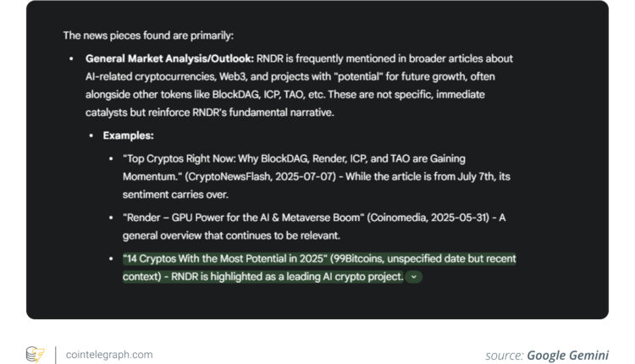Click bullet point before Examples
Image resolution: width=635 pixels, height=364 pixels.
pos(91,135)
